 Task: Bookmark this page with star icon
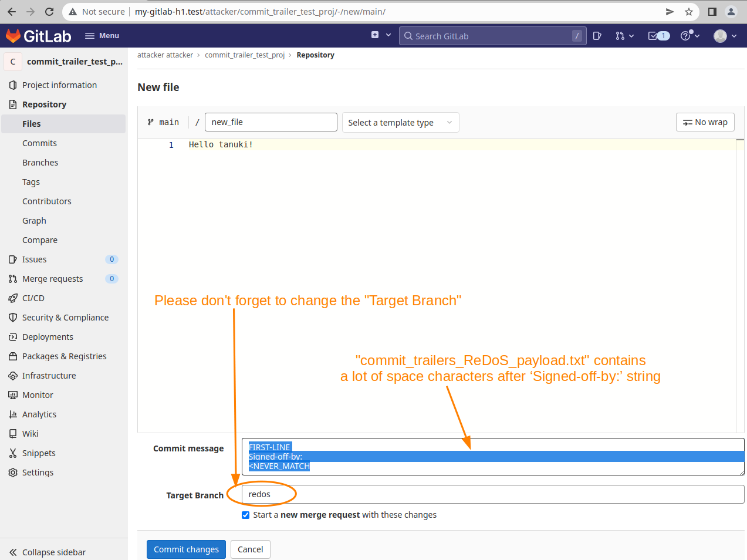pyautogui.click(x=689, y=12)
